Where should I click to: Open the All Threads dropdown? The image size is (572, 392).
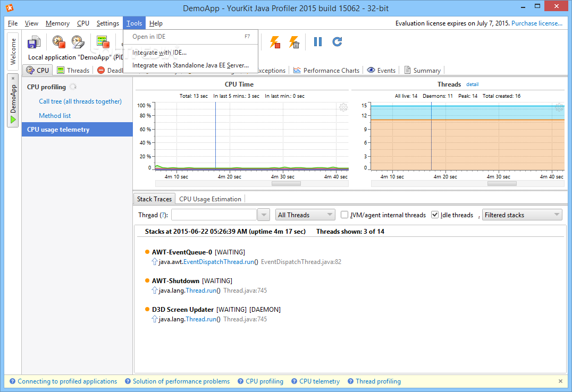(x=305, y=215)
